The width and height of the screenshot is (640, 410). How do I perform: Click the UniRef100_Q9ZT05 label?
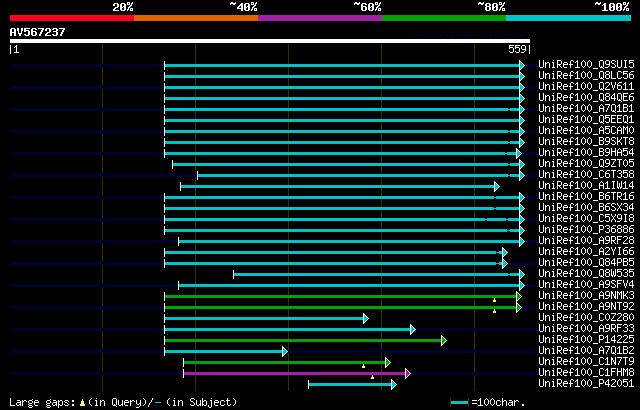tap(586, 164)
